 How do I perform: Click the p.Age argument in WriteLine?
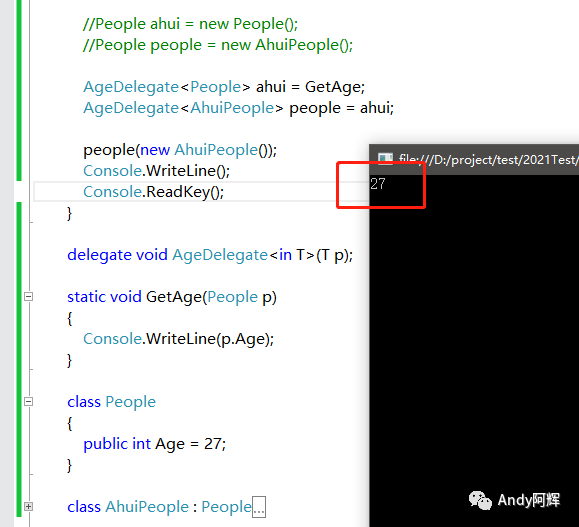click(243, 339)
